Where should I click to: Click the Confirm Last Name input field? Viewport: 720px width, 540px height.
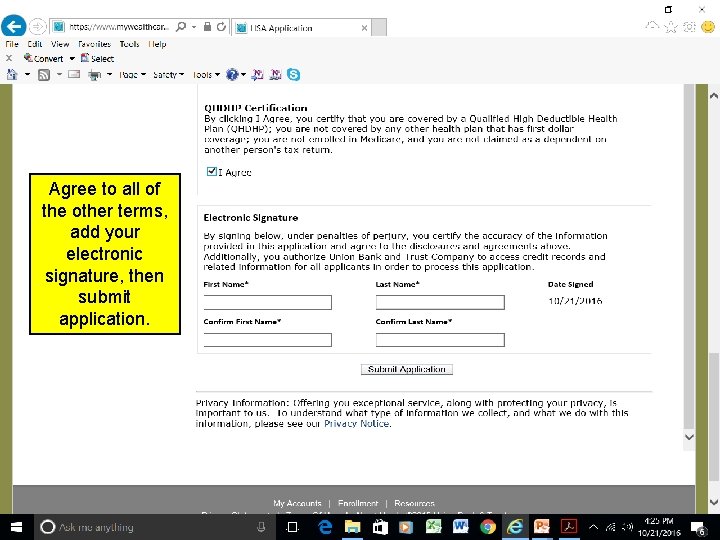pyautogui.click(x=440, y=340)
